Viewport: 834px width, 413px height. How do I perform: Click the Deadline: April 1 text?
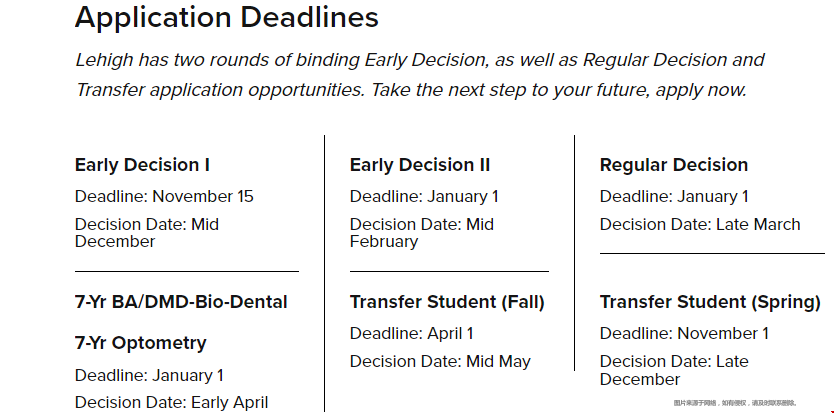411,334
